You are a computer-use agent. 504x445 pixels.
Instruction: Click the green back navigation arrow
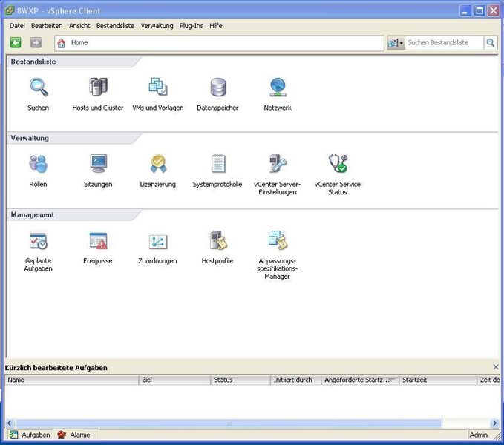(x=16, y=43)
